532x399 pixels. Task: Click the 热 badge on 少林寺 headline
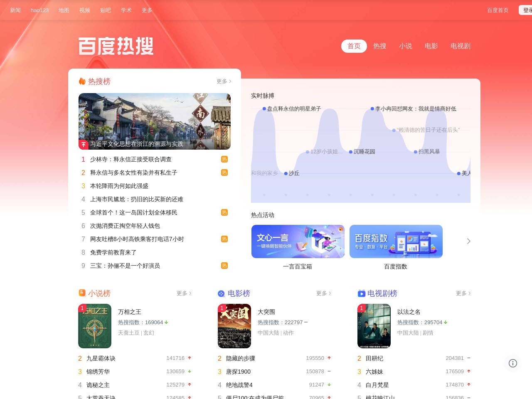[224, 159]
